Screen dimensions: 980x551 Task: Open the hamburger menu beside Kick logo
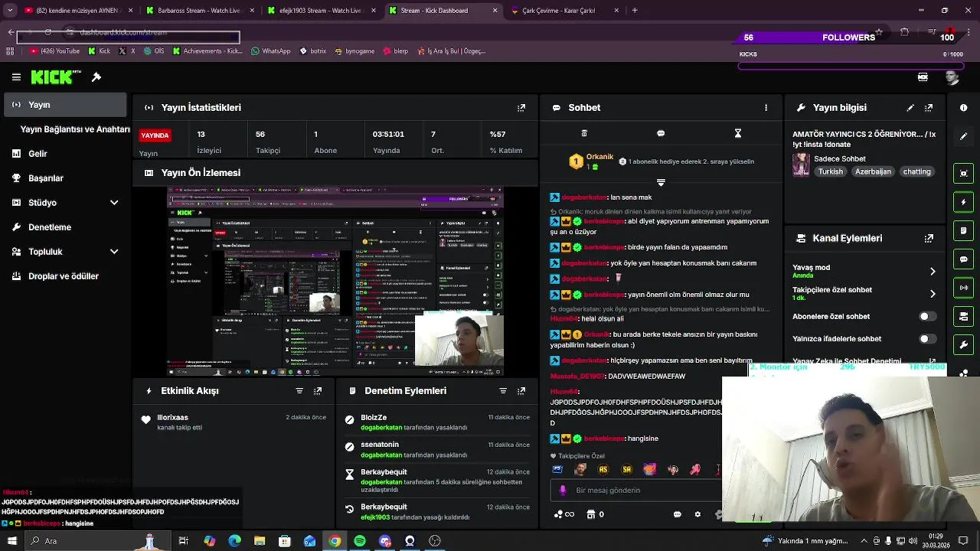16,77
